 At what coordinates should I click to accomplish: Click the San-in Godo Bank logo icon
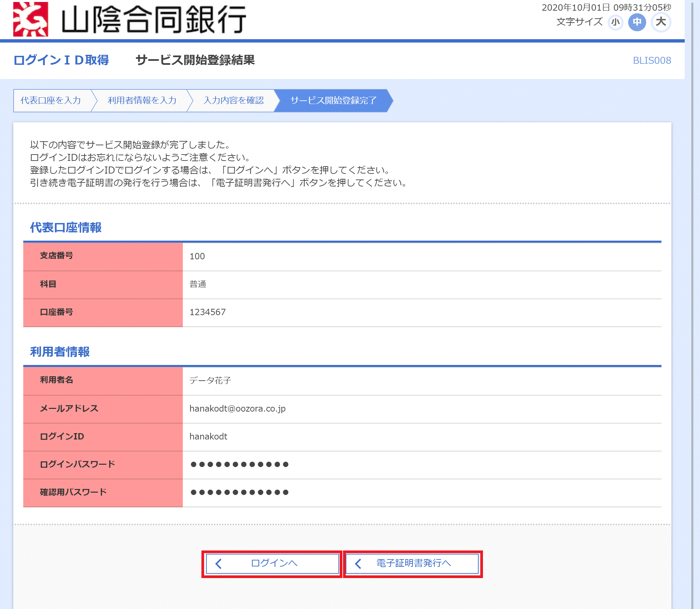tap(31, 19)
